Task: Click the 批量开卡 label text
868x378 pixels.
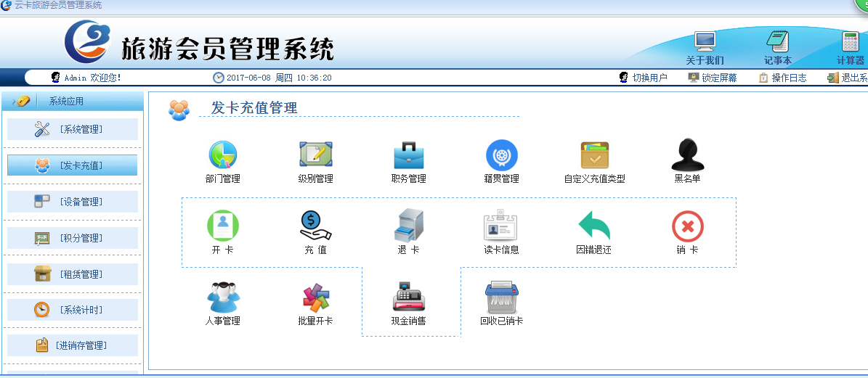Action: click(x=315, y=321)
